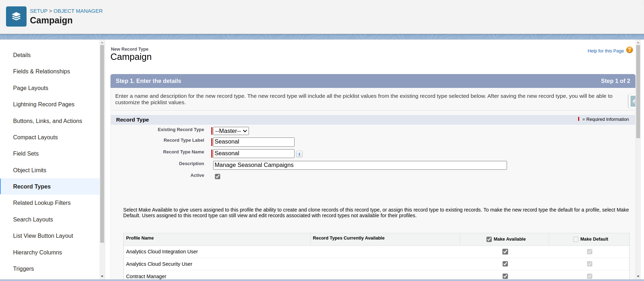The image size is (644, 281).
Task: Click Contract Manager profile name
Action: [146, 276]
